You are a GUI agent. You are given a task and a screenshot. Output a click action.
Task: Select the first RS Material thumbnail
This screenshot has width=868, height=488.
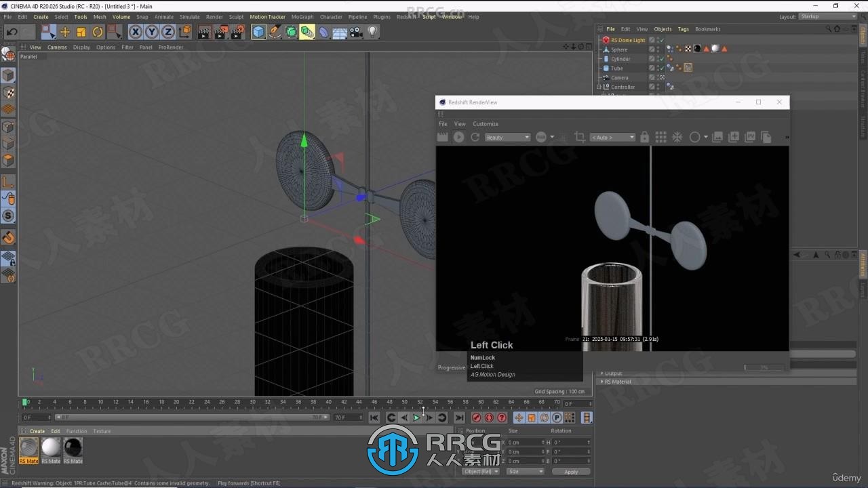pos(29,447)
